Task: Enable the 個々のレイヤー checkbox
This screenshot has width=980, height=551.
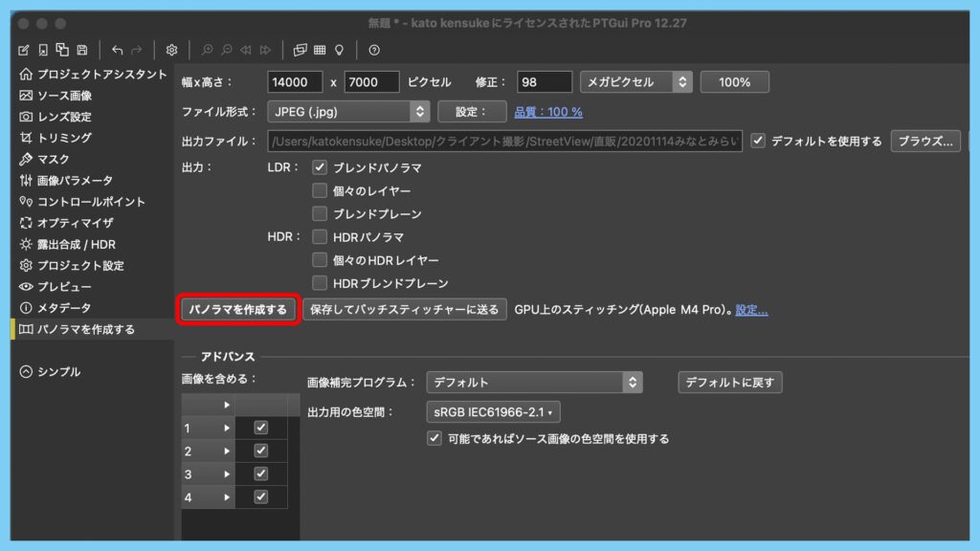Action: click(x=320, y=190)
